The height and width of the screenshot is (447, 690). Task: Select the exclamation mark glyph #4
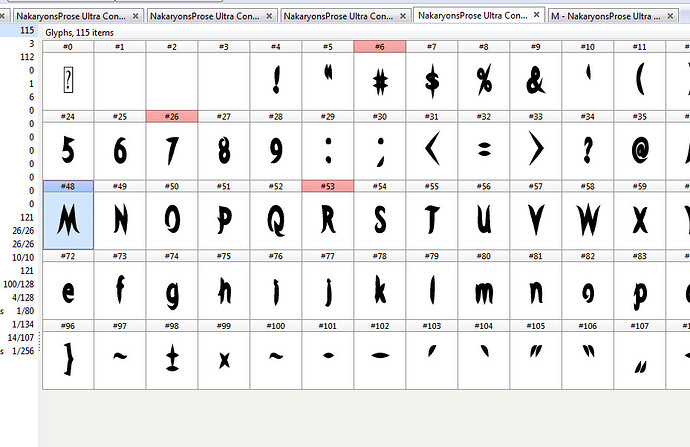(276, 81)
